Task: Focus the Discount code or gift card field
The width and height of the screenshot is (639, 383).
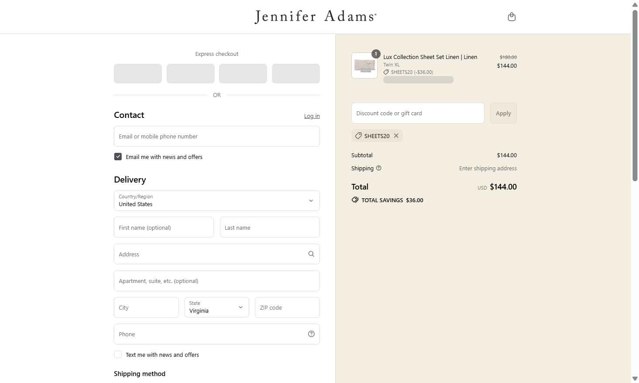Action: 418,113
